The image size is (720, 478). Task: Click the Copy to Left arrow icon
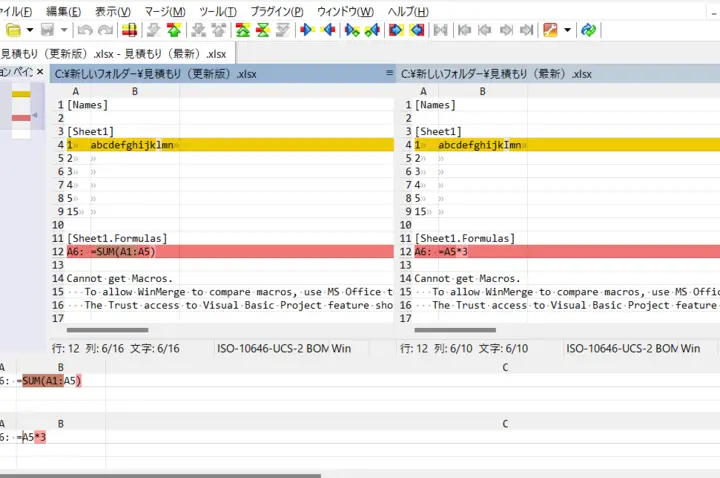coord(326,30)
